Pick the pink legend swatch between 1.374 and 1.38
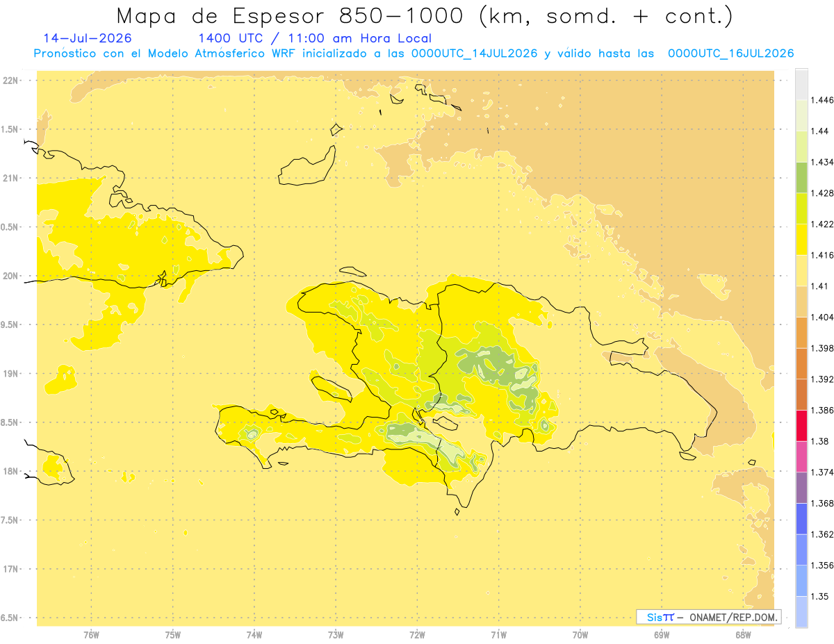The image size is (834, 644). (x=802, y=456)
